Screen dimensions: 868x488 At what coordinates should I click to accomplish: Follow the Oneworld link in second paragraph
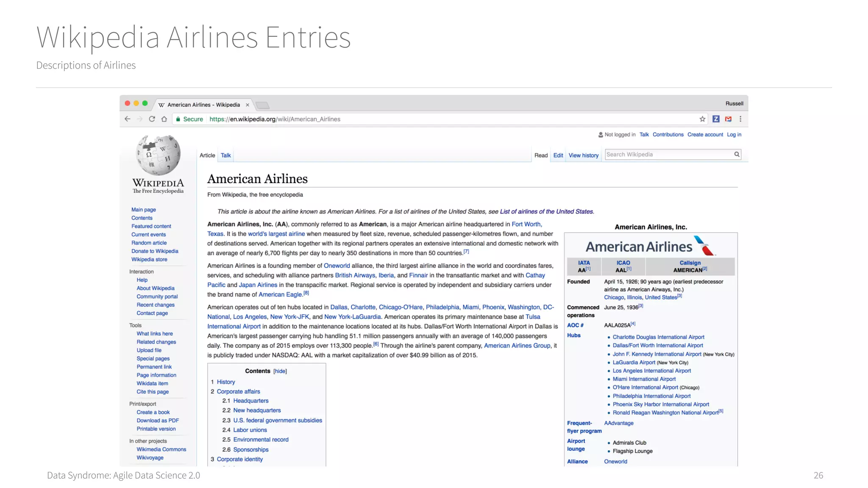[337, 266]
